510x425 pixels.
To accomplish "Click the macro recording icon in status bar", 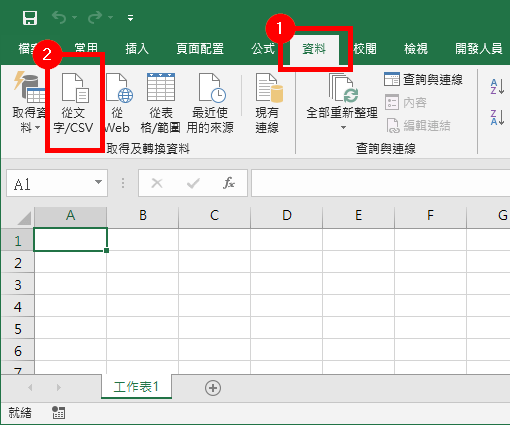I will (59, 413).
